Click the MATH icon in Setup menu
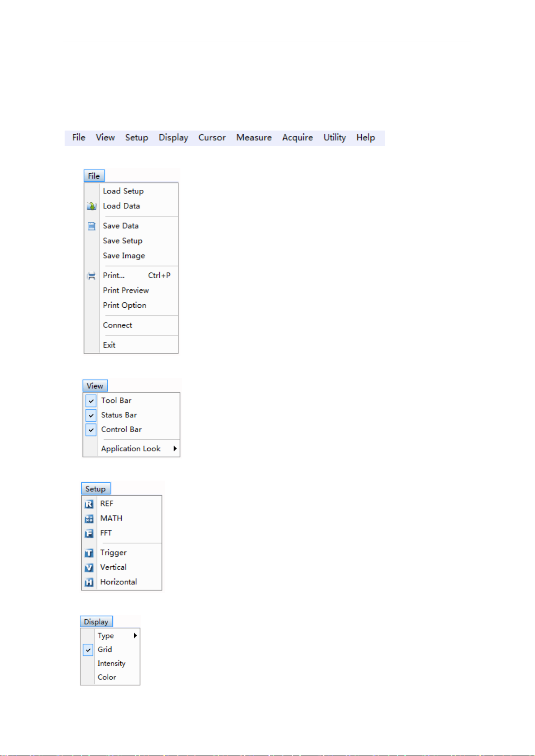 pyautogui.click(x=89, y=519)
